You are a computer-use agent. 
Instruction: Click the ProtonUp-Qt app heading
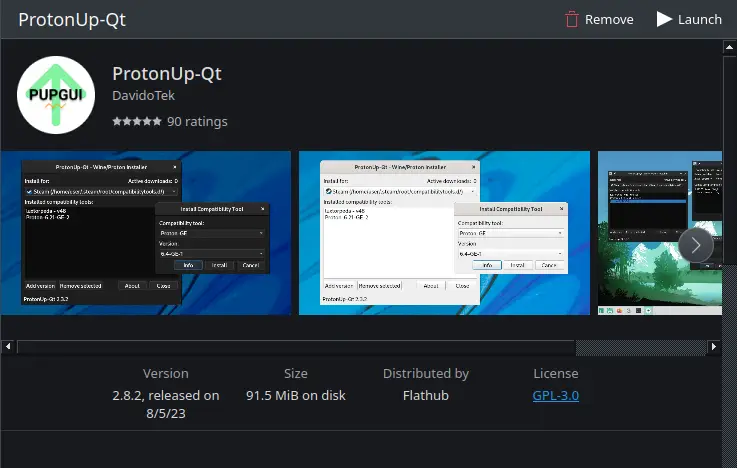tap(167, 74)
